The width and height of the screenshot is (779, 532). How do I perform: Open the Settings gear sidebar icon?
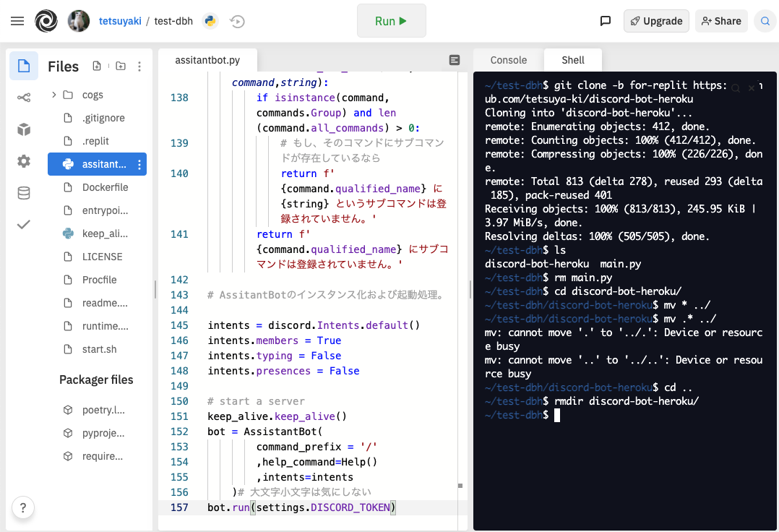coord(24,161)
